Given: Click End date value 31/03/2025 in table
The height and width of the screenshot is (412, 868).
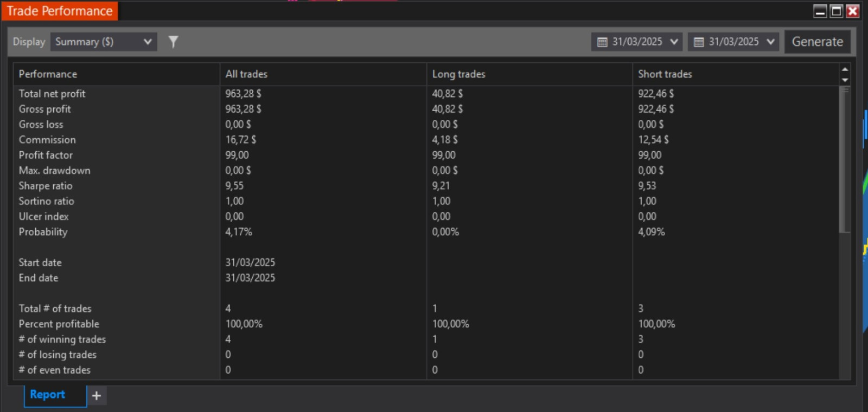Looking at the screenshot, I should pyautogui.click(x=250, y=278).
